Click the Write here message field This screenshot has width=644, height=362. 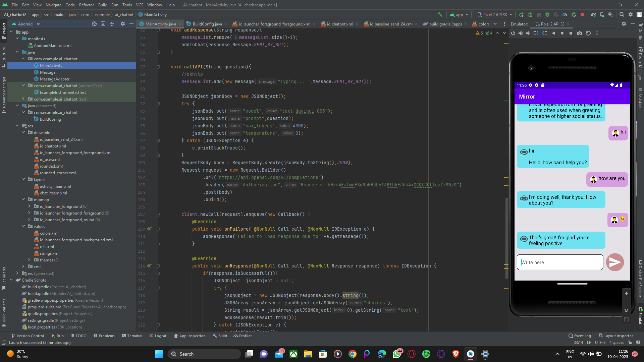pos(559,262)
